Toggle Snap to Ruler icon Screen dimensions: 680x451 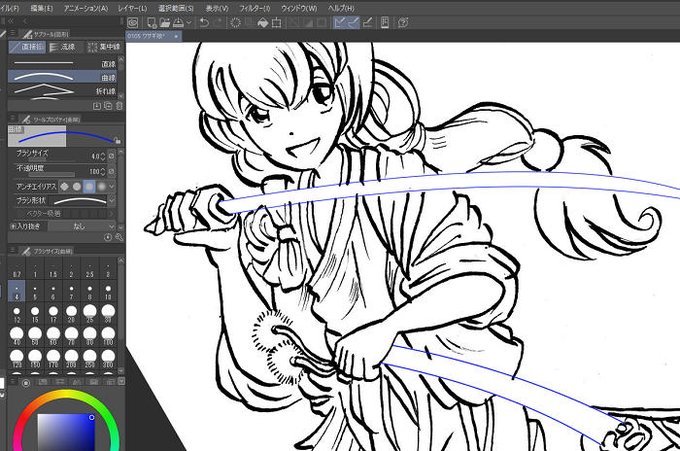[x=340, y=23]
